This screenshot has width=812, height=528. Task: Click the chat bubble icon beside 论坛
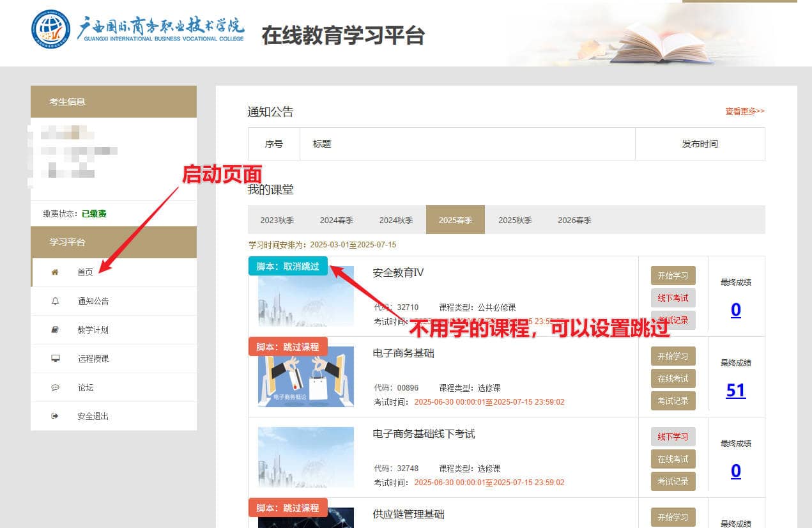[55, 387]
